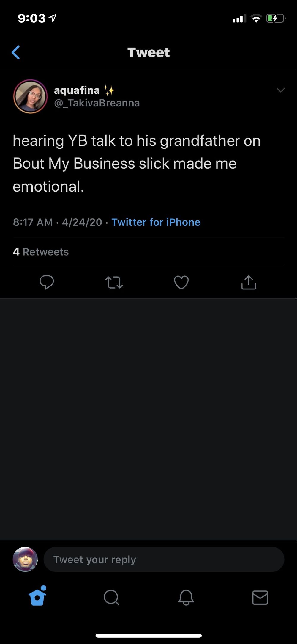Open aquafina's profile picture
The image size is (297, 644).
30,96
